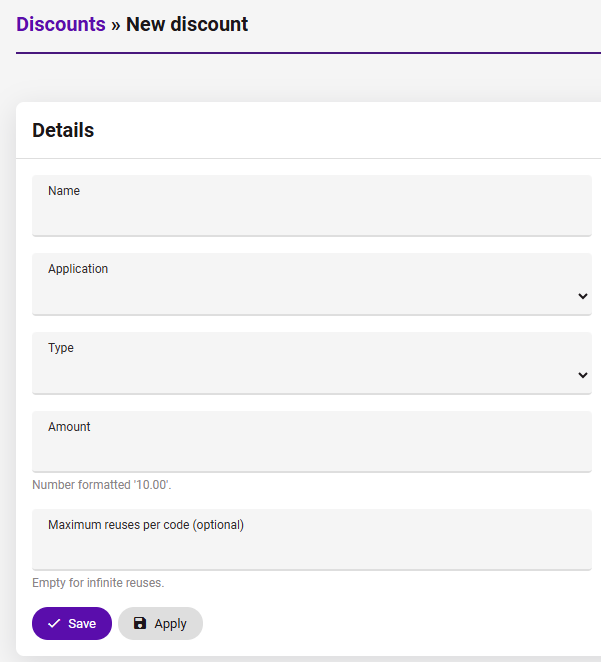Focus the Maximum reuses per code field
Viewport: 601px width, 662px height.
pyautogui.click(x=312, y=540)
